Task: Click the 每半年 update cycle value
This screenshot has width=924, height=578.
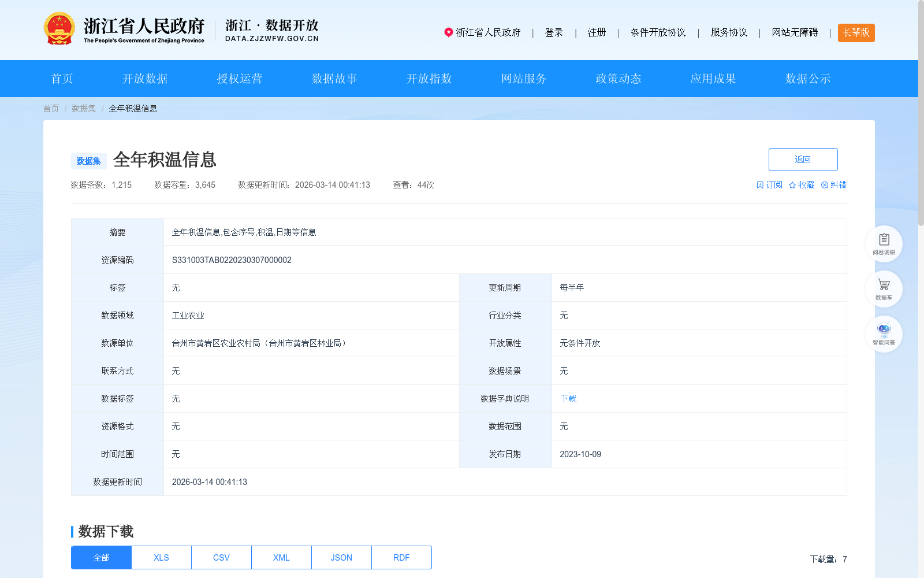Action: [x=572, y=288]
